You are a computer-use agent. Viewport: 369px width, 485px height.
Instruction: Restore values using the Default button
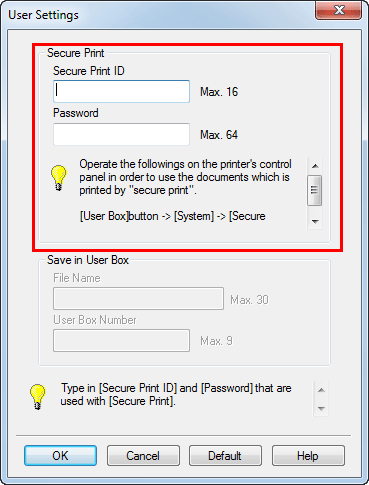(x=225, y=456)
